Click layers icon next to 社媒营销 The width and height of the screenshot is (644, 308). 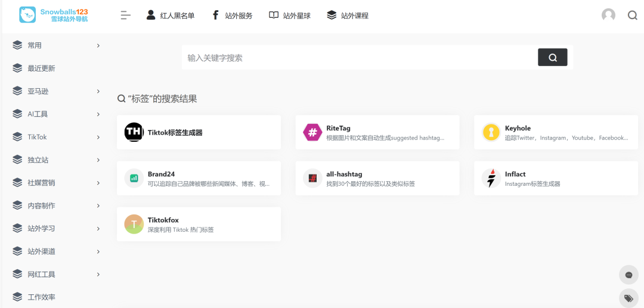(x=17, y=182)
